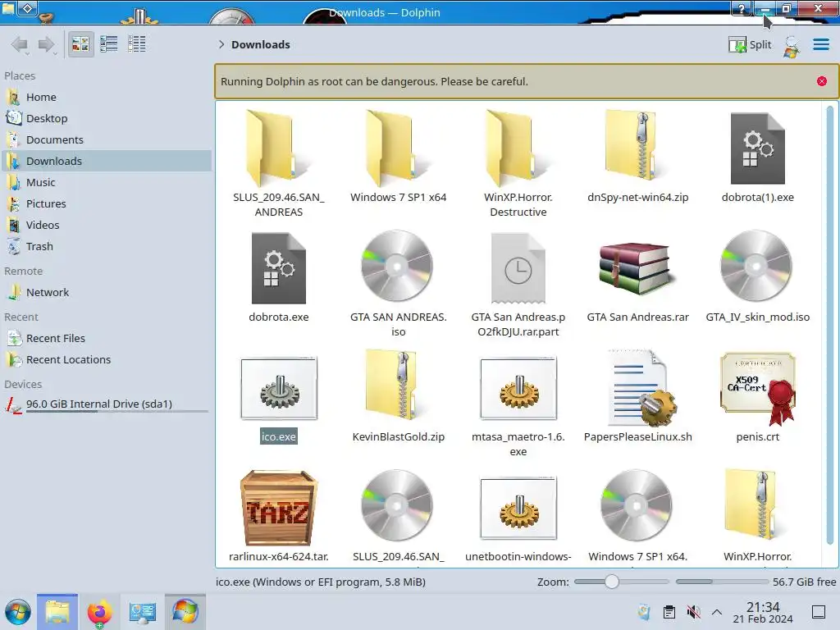Select Windows 7 SP1 x64. disc image
Viewport: 840px width, 630px height.
click(x=637, y=516)
